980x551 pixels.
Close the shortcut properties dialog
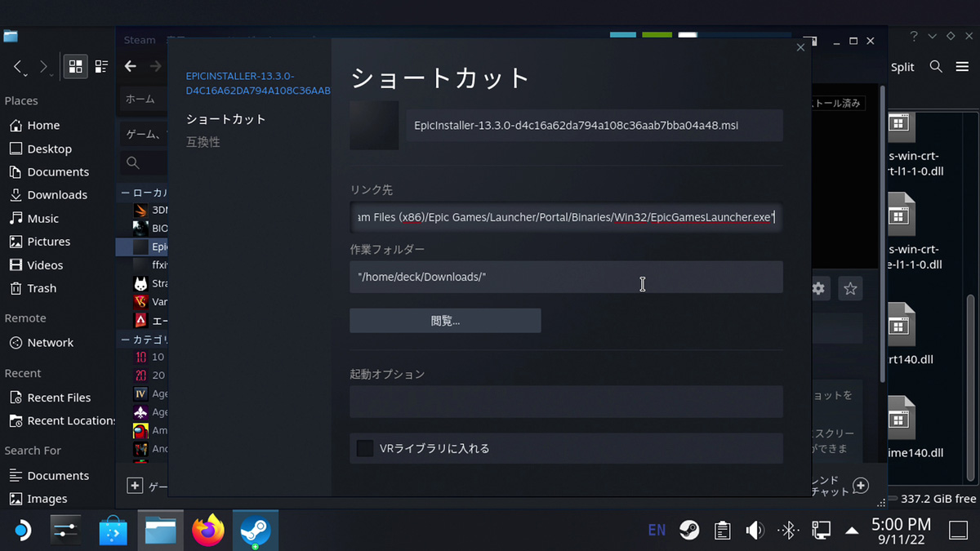800,47
